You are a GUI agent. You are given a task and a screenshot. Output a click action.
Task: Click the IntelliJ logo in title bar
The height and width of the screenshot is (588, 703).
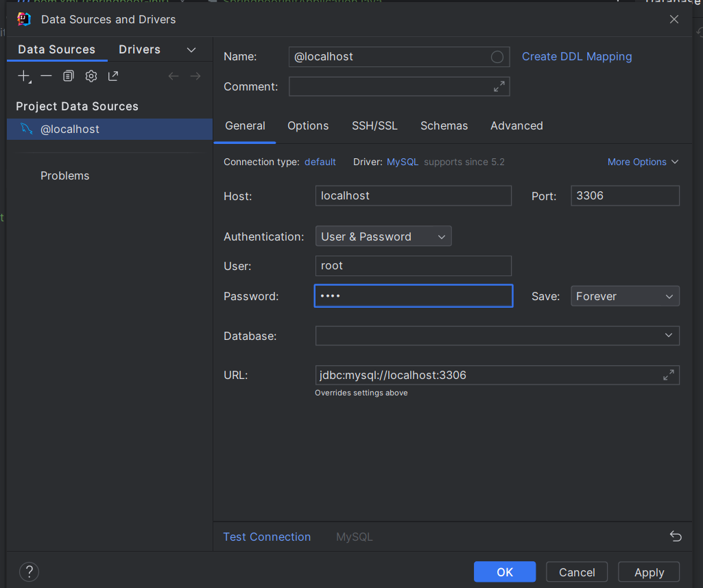coord(24,19)
